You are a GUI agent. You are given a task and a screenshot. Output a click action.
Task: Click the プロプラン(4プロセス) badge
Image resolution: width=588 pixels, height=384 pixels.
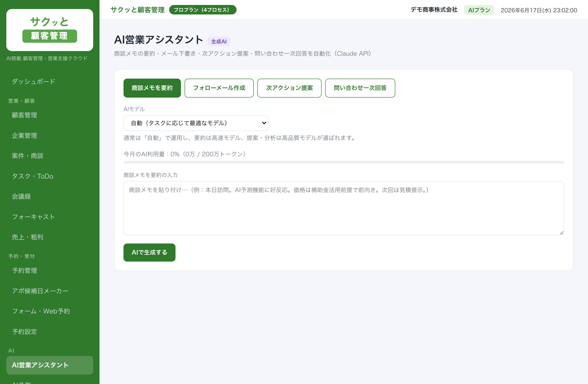point(203,10)
